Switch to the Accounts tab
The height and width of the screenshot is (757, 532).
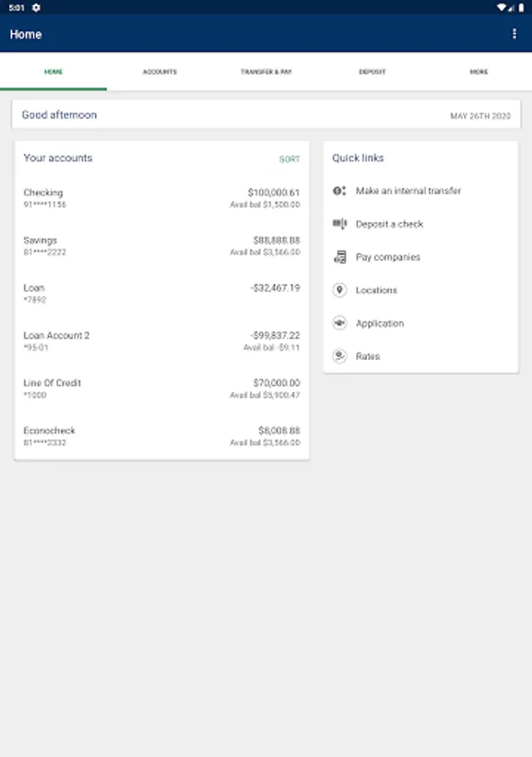click(x=160, y=71)
